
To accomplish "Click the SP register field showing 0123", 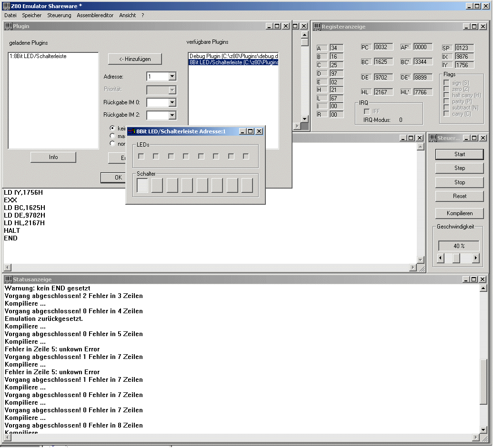I will (x=464, y=48).
